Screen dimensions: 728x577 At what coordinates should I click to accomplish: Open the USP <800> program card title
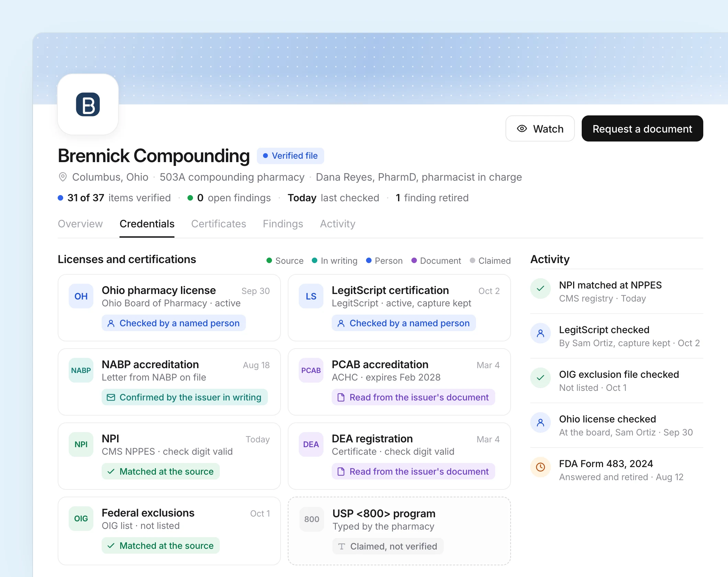point(384,514)
